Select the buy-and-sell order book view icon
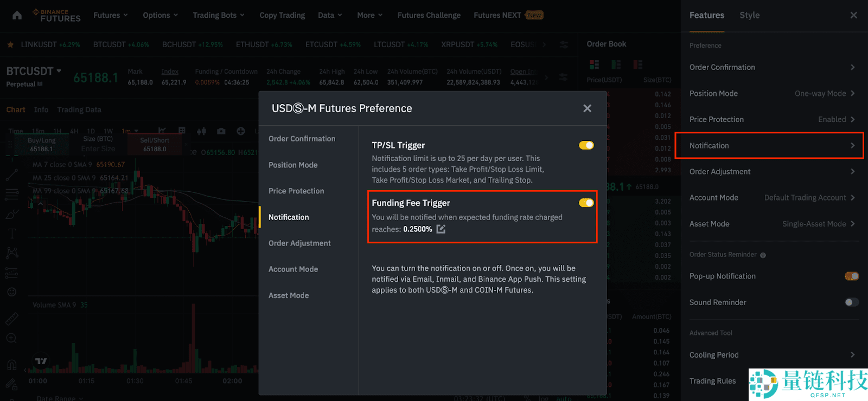This screenshot has width=868, height=401. coord(595,65)
